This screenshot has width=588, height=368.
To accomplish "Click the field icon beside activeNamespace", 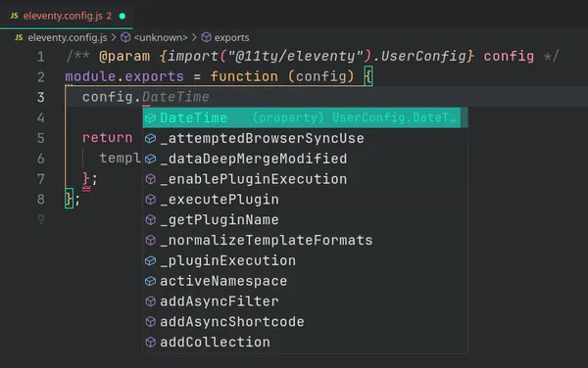I will point(150,281).
